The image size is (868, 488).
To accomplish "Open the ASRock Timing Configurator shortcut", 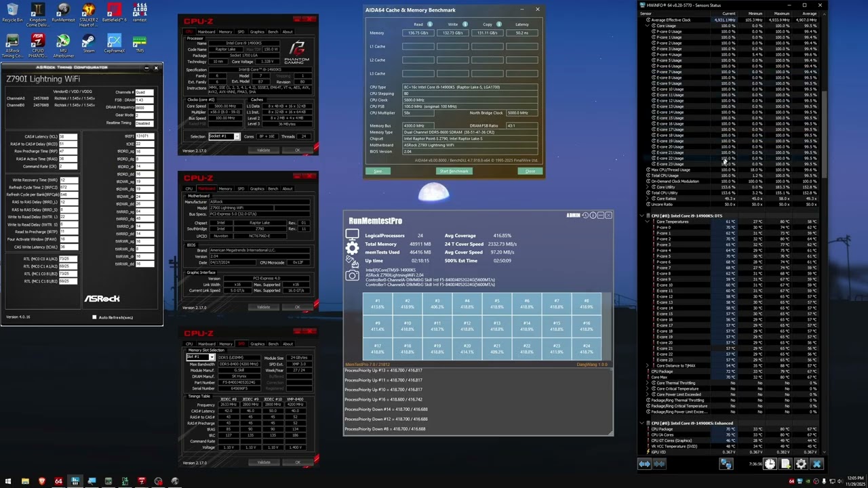I will click(x=12, y=45).
